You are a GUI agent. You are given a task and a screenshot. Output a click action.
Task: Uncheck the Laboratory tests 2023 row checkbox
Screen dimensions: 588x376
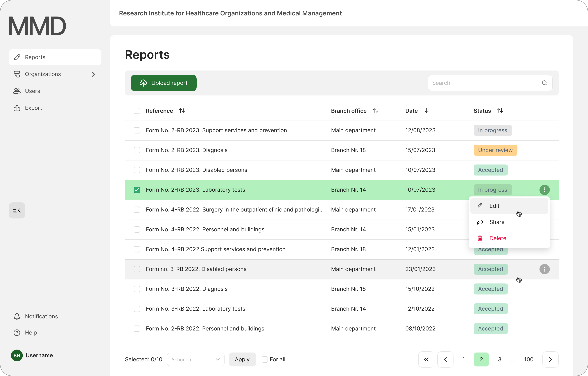click(137, 190)
